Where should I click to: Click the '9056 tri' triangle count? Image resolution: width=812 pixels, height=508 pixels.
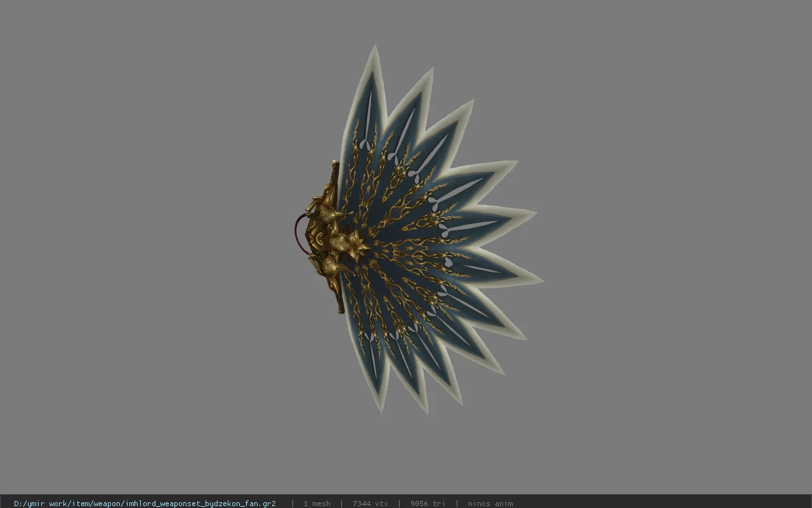(428, 504)
